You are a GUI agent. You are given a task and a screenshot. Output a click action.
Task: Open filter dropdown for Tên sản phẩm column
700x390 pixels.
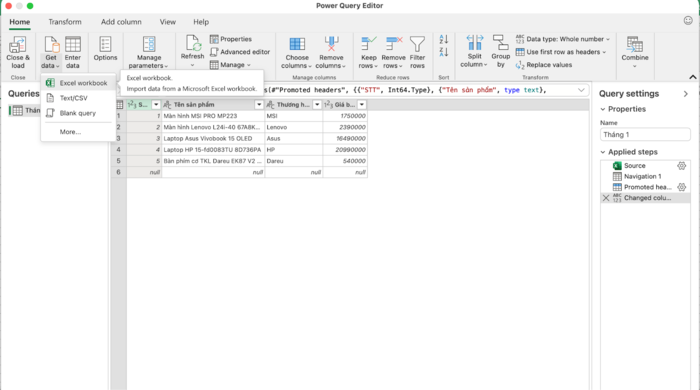[x=259, y=105]
